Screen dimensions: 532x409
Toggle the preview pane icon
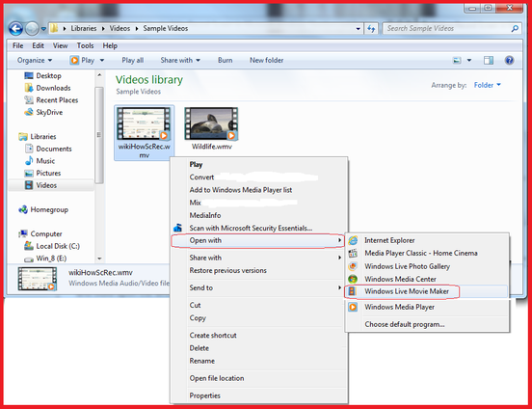[x=489, y=61]
